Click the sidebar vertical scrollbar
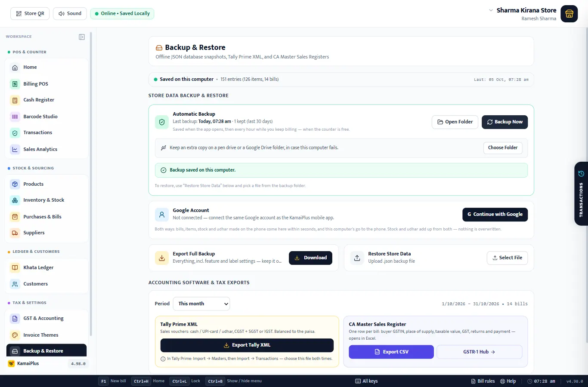Viewport: 588px width, 387px height. click(x=91, y=185)
